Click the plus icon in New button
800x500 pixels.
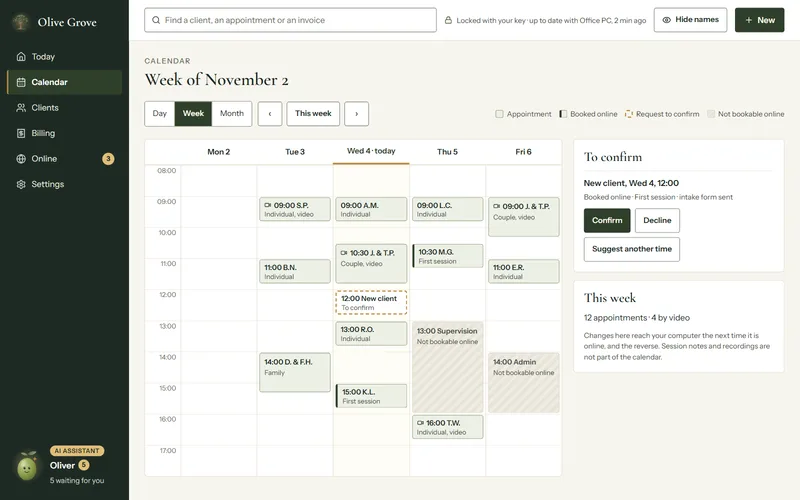pos(748,20)
